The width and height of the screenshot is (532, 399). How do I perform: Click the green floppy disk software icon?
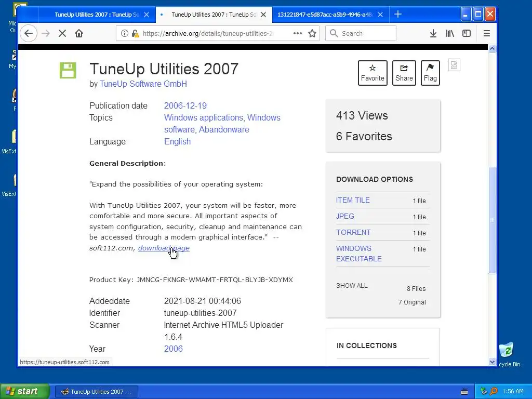click(68, 70)
